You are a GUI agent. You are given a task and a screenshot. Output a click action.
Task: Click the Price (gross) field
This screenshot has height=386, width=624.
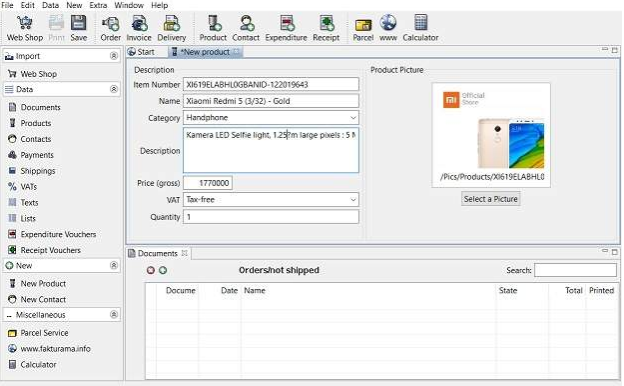coord(208,183)
